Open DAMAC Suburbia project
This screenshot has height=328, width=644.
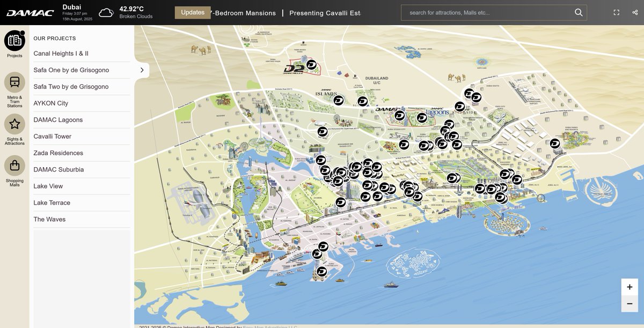[x=82, y=170]
